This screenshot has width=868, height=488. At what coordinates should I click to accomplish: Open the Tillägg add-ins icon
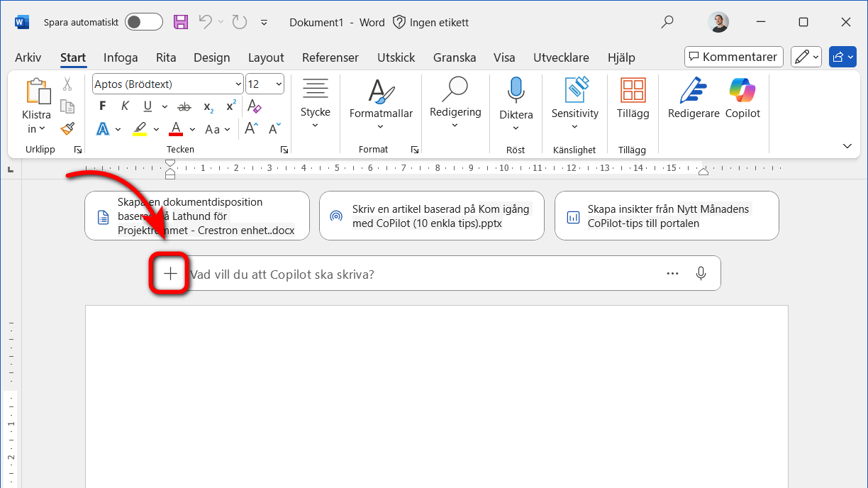coord(633,91)
